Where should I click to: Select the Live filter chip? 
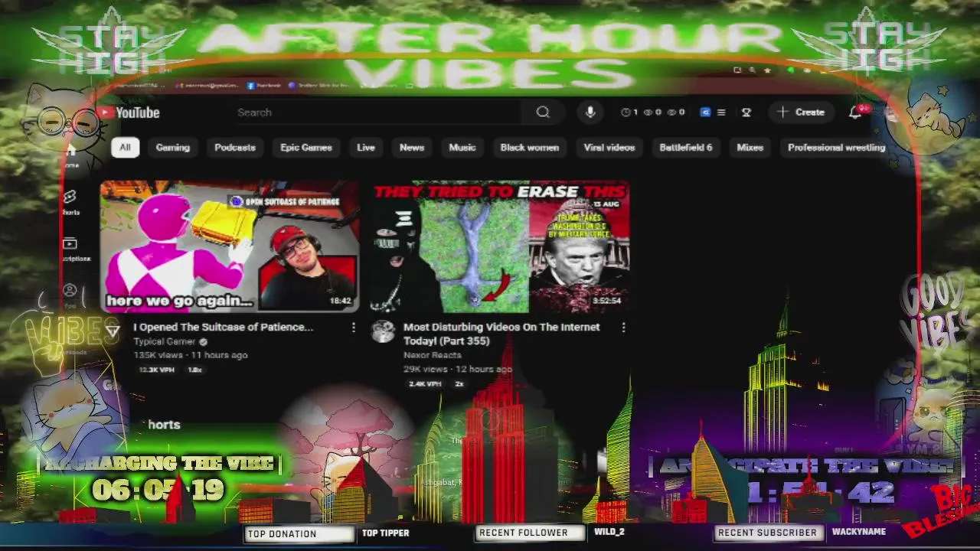(x=366, y=148)
